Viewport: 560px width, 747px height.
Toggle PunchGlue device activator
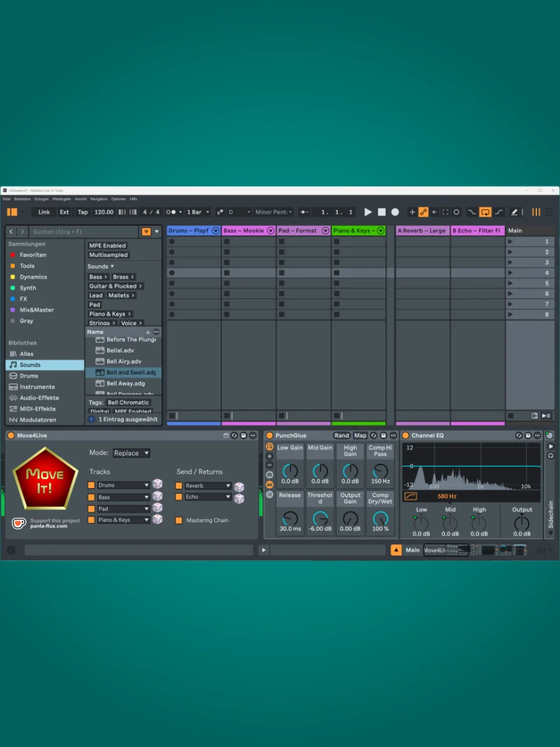tap(269, 436)
